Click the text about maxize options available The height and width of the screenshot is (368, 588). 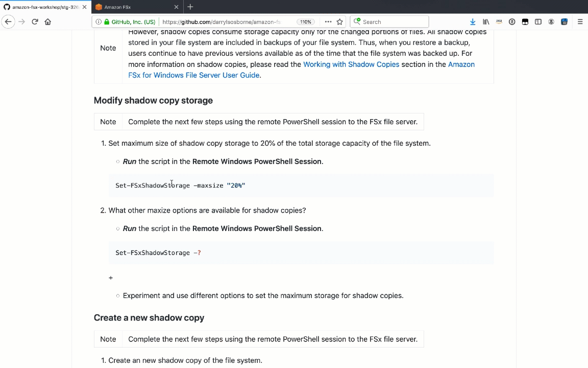point(207,210)
